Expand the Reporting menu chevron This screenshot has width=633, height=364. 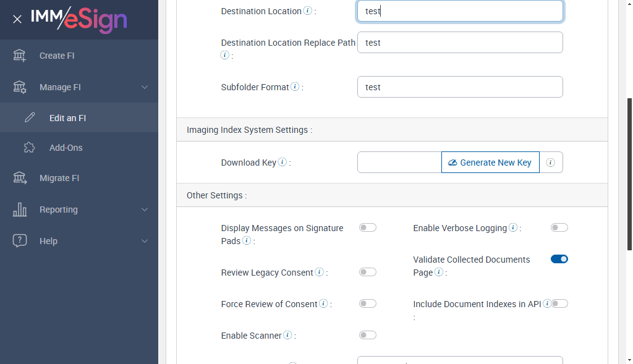tap(145, 210)
